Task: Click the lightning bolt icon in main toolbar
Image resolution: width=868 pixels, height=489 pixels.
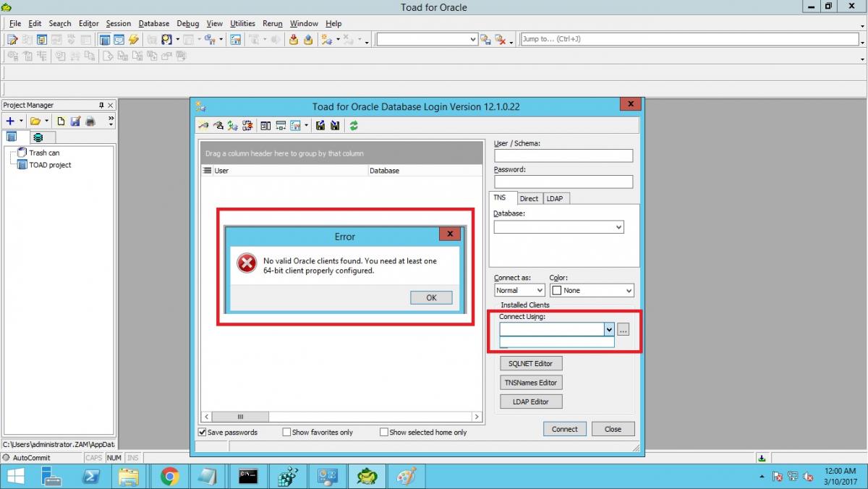Action: tap(133, 40)
